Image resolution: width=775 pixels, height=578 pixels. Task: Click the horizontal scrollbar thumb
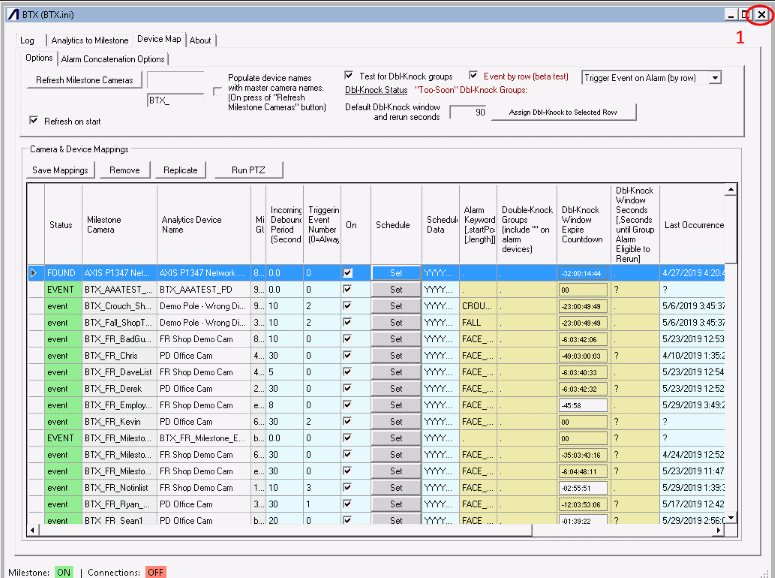tap(285, 530)
